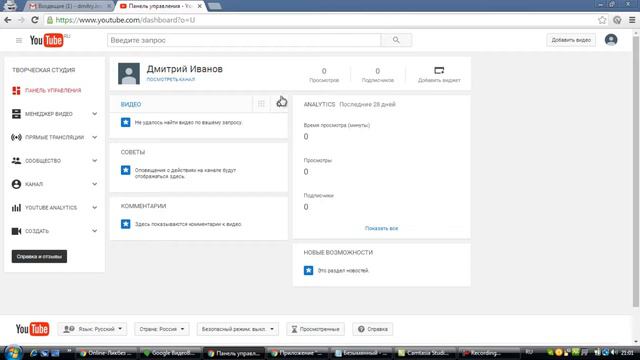Open a new browser tab
The image size is (640, 360).
214,6
